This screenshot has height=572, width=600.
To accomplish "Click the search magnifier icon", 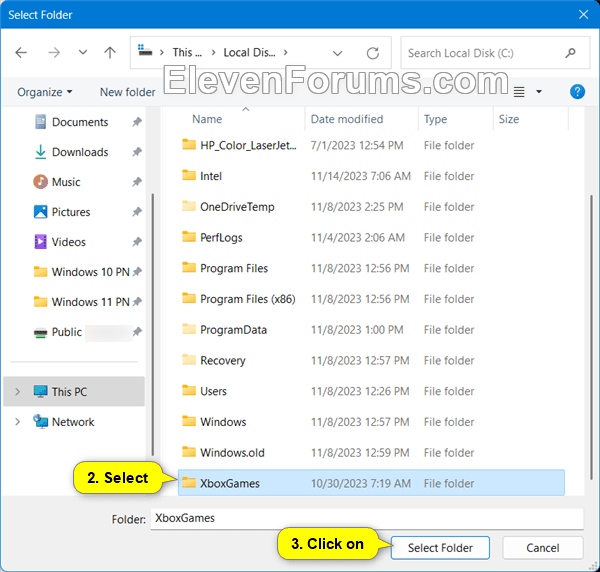I will tap(571, 53).
